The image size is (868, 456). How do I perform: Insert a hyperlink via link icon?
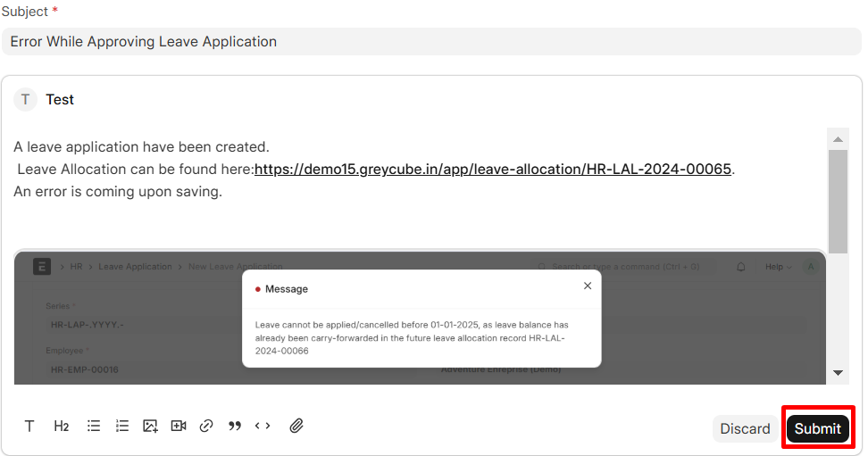pos(206,426)
